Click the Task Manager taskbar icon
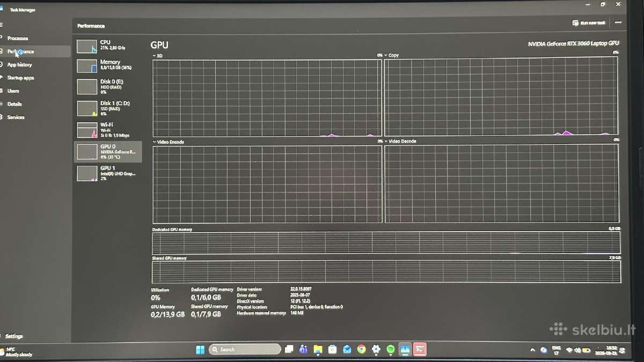The width and height of the screenshot is (644, 362). click(405, 349)
